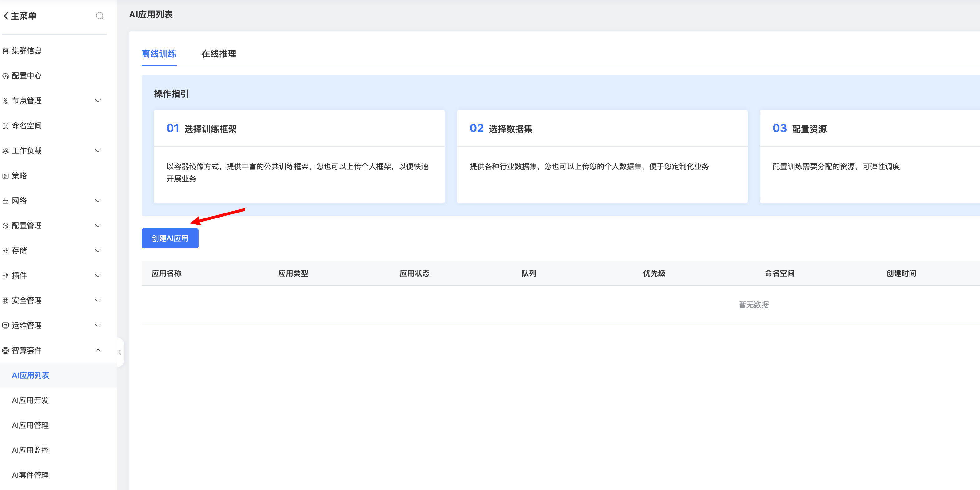Expand the 存储 menu chevron
Viewport: 980px width, 490px height.
pos(98,251)
